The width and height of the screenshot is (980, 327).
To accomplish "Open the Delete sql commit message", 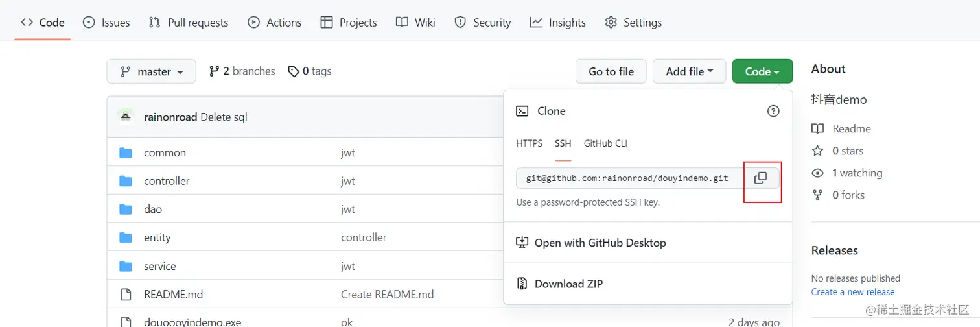I will point(224,117).
